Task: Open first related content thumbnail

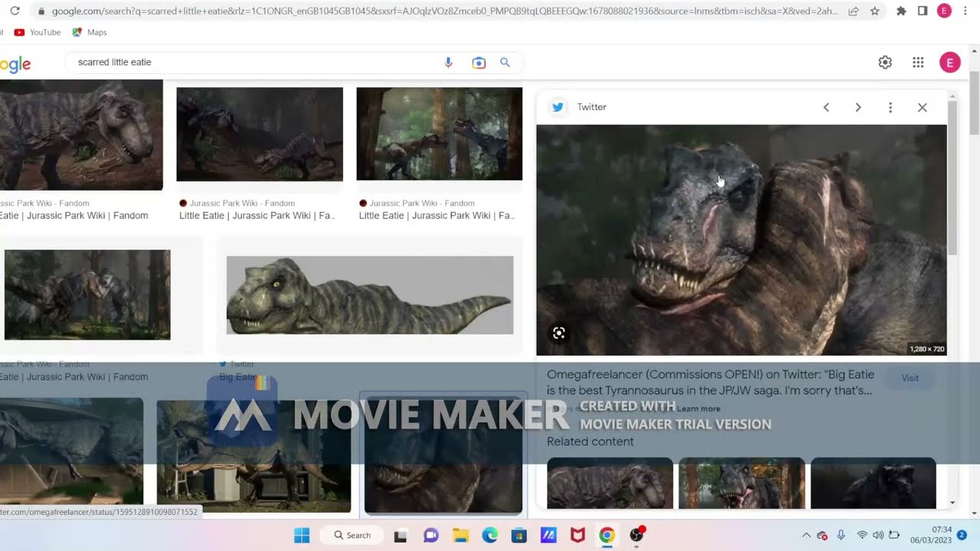Action: [x=609, y=483]
